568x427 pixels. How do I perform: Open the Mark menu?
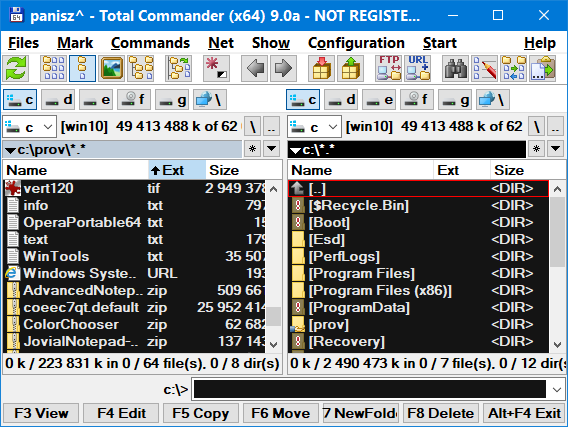75,43
